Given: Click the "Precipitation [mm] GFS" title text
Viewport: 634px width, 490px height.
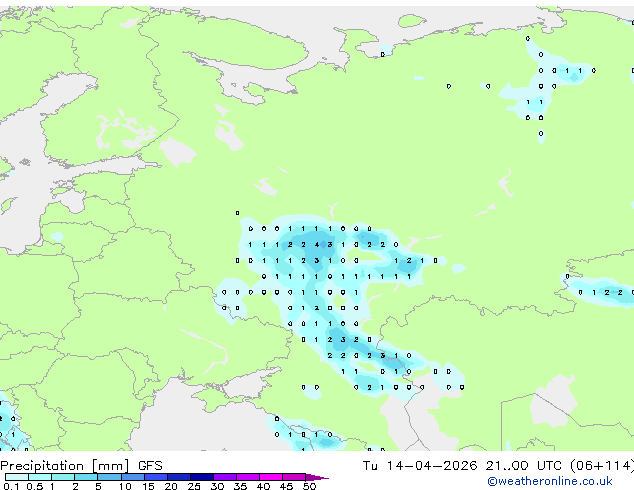Looking at the screenshot, I should pos(81,466).
